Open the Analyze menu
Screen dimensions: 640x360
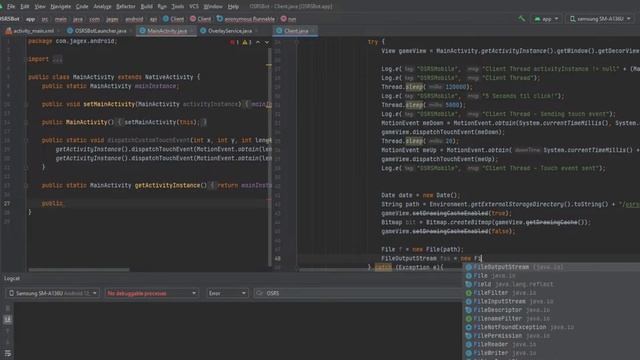click(102, 7)
